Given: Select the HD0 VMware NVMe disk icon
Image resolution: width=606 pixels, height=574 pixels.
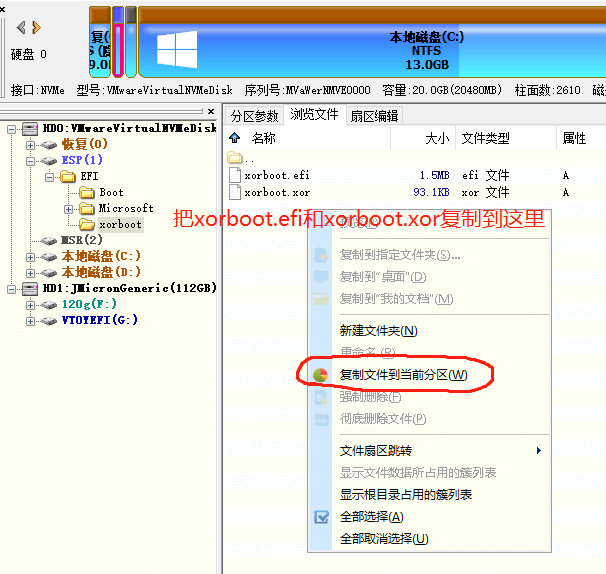Looking at the screenshot, I should (x=29, y=128).
